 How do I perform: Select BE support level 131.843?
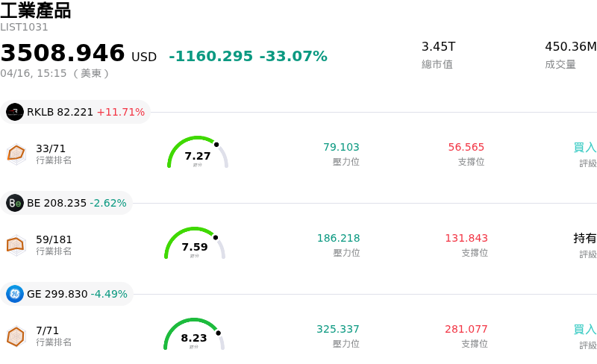coord(466,239)
